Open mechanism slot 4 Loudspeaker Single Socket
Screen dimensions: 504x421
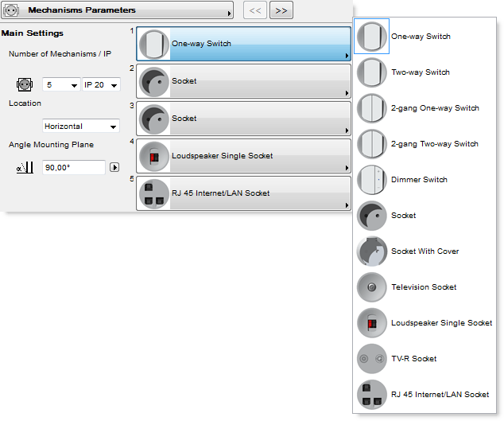coord(243,156)
